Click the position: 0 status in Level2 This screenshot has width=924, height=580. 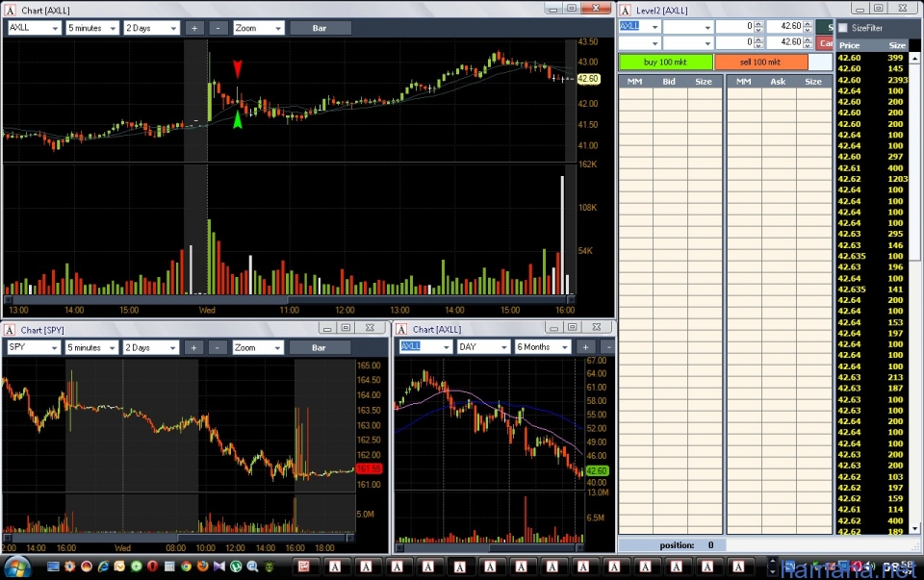point(686,545)
